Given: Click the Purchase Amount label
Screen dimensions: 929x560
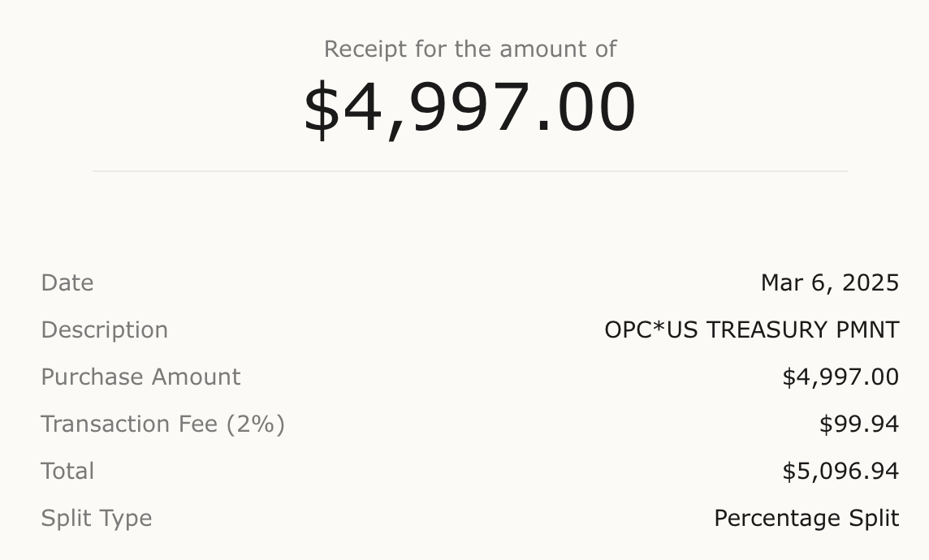Looking at the screenshot, I should 140,377.
